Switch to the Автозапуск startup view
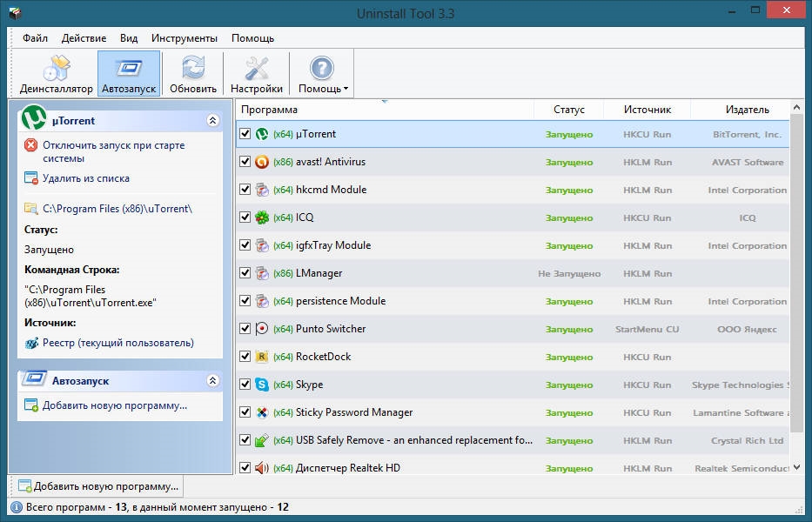The width and height of the screenshot is (812, 522). [129, 74]
